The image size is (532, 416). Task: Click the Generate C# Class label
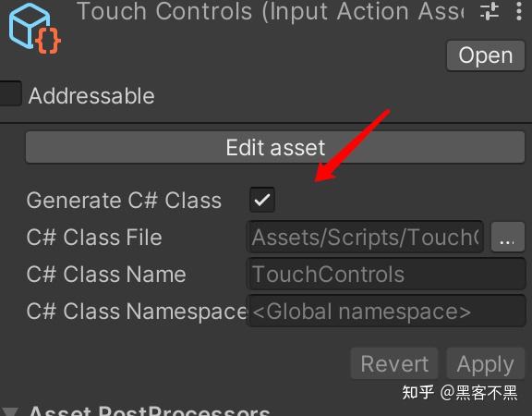(x=124, y=200)
